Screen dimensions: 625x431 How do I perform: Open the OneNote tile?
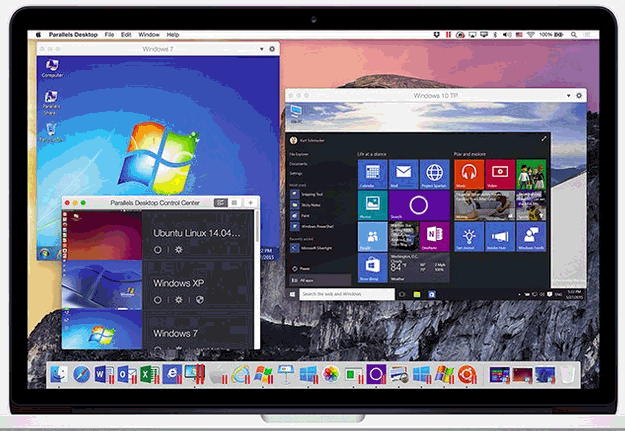pyautogui.click(x=434, y=237)
